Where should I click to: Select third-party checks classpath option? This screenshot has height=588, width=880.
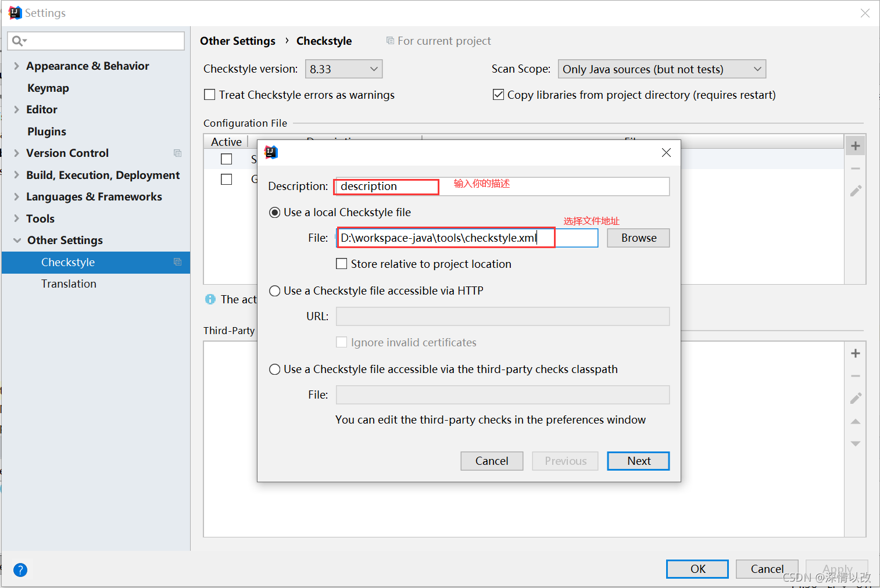point(275,370)
